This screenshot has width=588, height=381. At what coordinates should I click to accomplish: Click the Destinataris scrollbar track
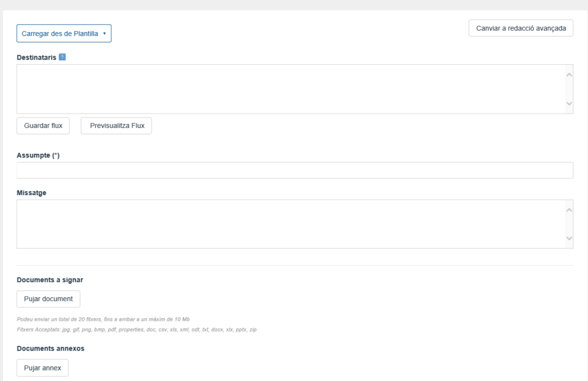tap(569, 89)
